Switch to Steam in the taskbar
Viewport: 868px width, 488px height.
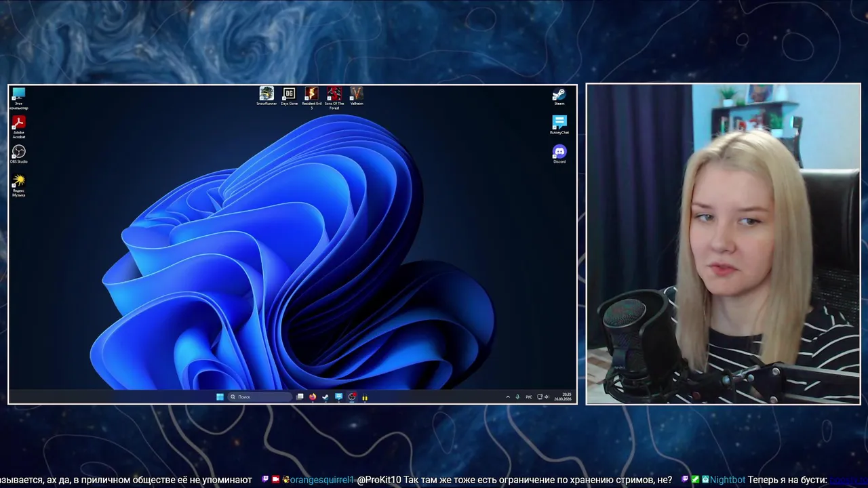pos(325,397)
